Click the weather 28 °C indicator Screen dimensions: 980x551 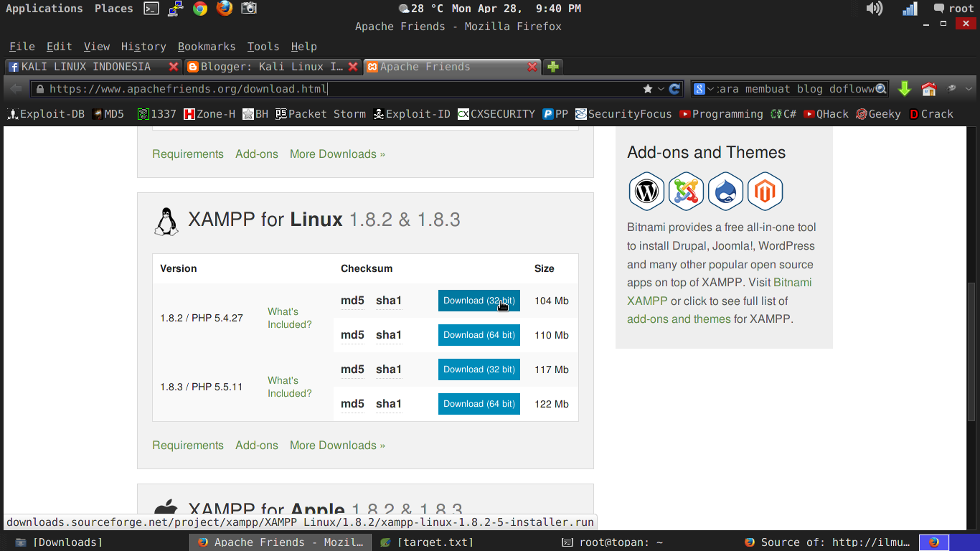[420, 9]
